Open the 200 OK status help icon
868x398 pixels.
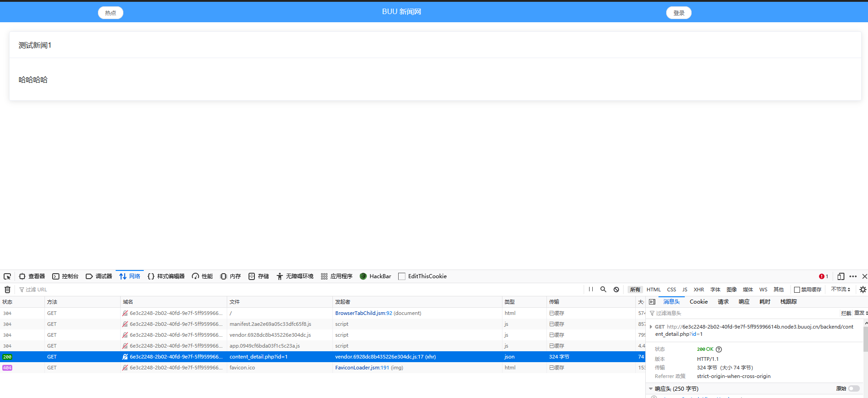tap(719, 349)
